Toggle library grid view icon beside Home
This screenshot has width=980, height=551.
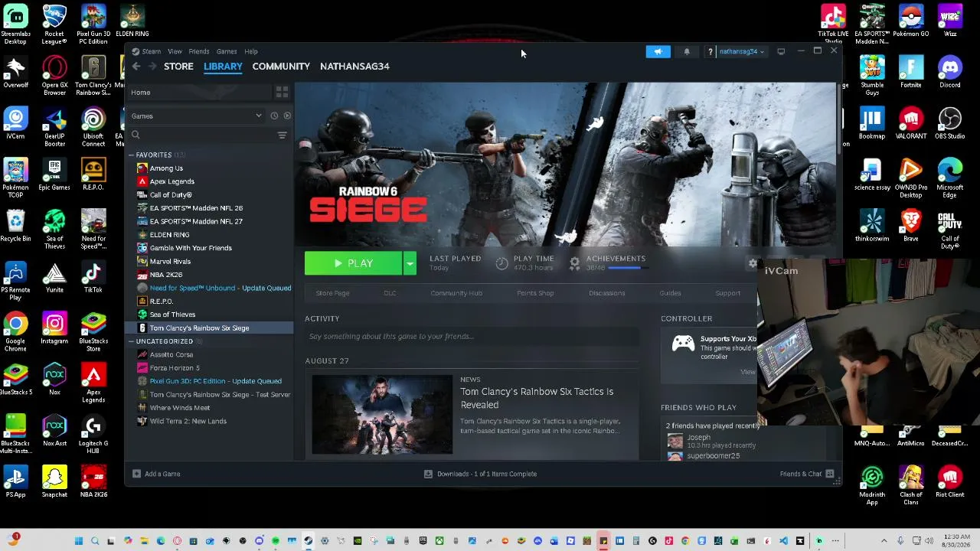(x=282, y=93)
